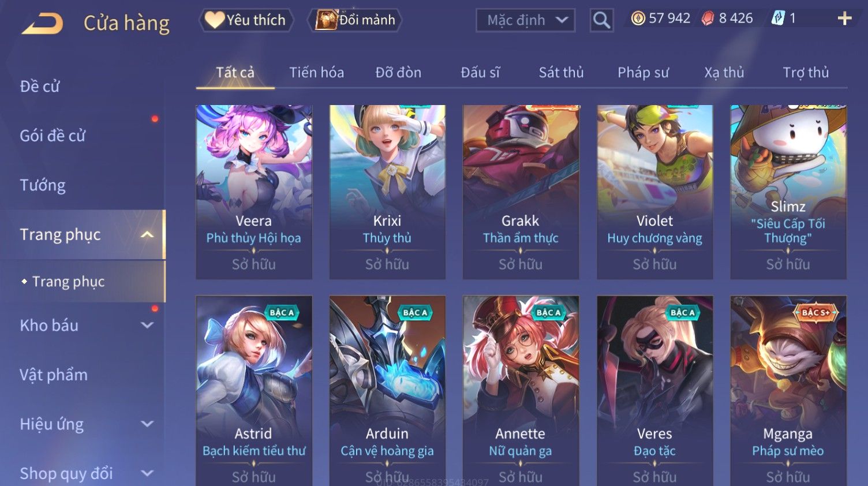Switch to the Tiến hóa tab
Screen dimensions: 868x486
click(316, 72)
